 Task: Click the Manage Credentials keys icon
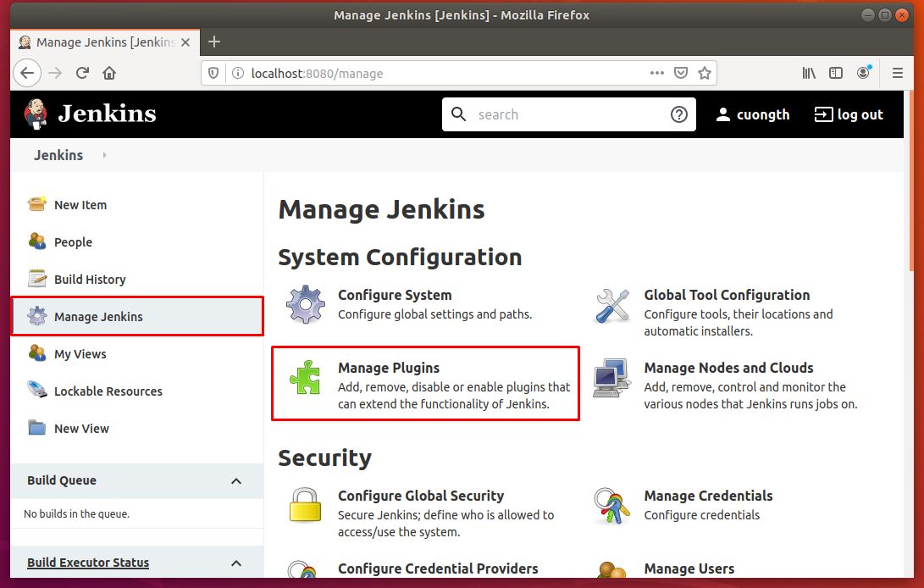click(x=611, y=507)
